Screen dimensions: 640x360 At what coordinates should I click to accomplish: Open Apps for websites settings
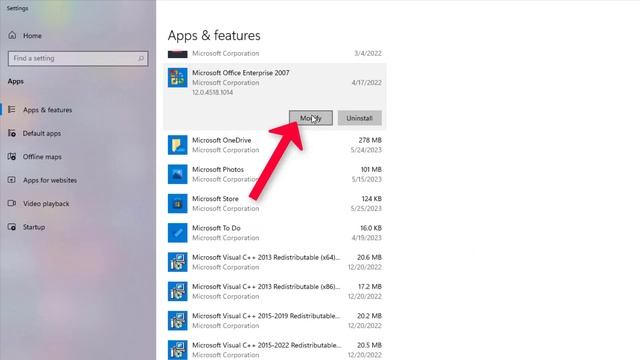coord(50,180)
